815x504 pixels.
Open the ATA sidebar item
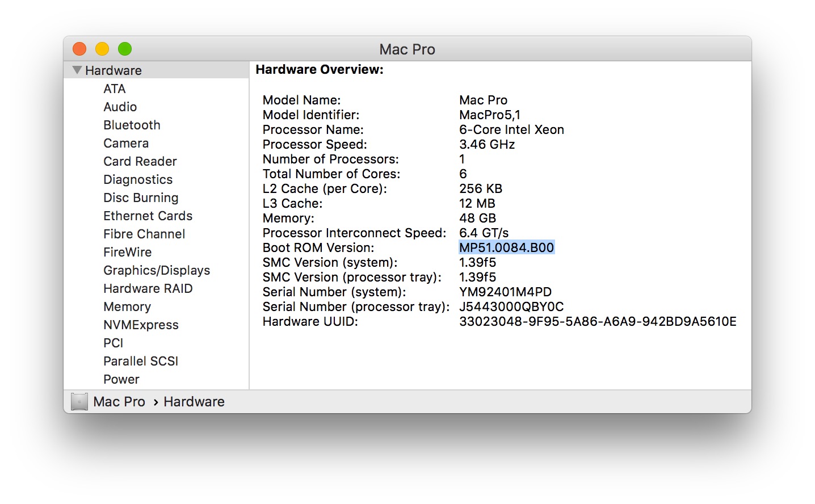coord(115,89)
